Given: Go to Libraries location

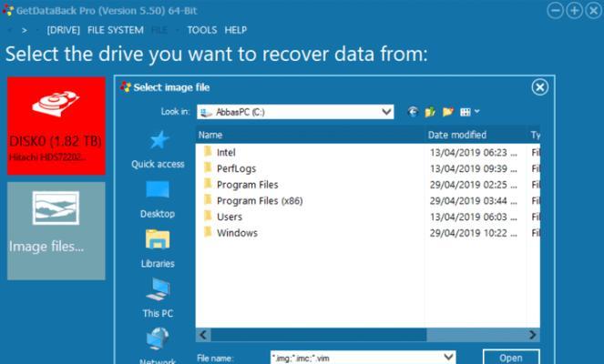Looking at the screenshot, I should (x=158, y=249).
